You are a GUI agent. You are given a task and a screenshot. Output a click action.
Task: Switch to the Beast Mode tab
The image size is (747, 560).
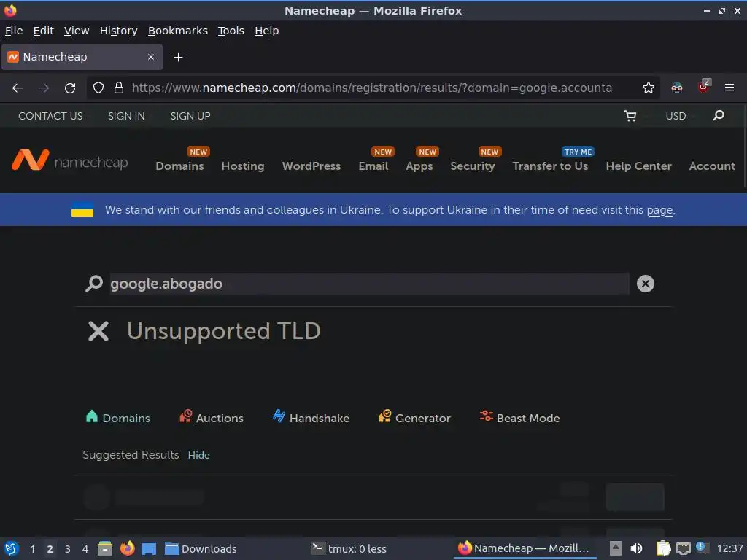[519, 418]
